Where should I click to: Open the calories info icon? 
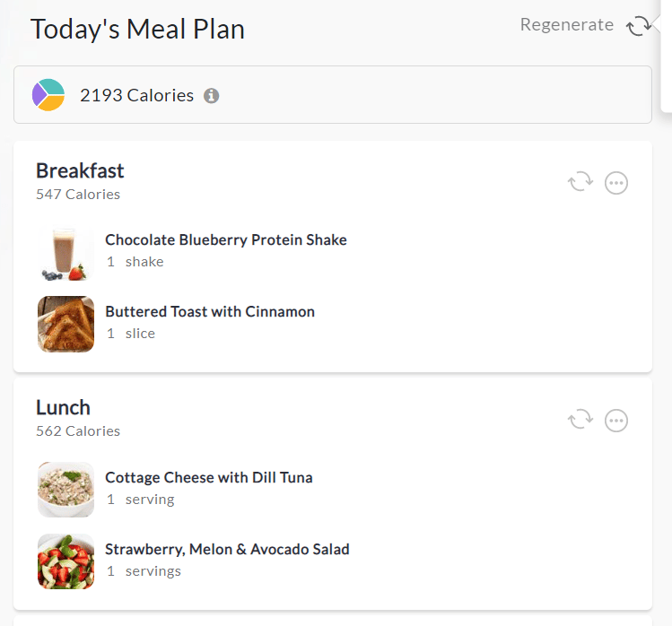pyautogui.click(x=211, y=96)
